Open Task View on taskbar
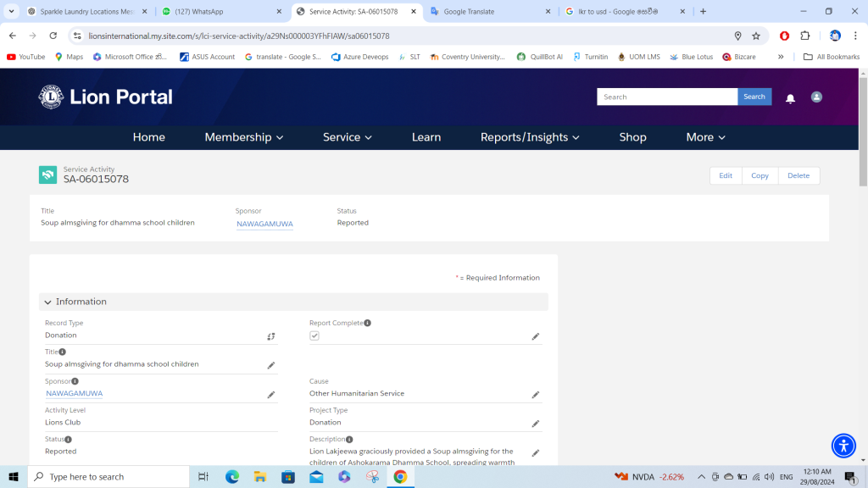Image resolution: width=868 pixels, height=488 pixels. pyautogui.click(x=203, y=476)
